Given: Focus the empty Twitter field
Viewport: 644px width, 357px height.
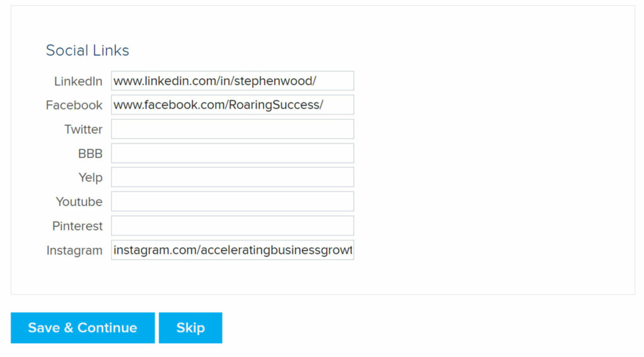Looking at the screenshot, I should click(233, 129).
